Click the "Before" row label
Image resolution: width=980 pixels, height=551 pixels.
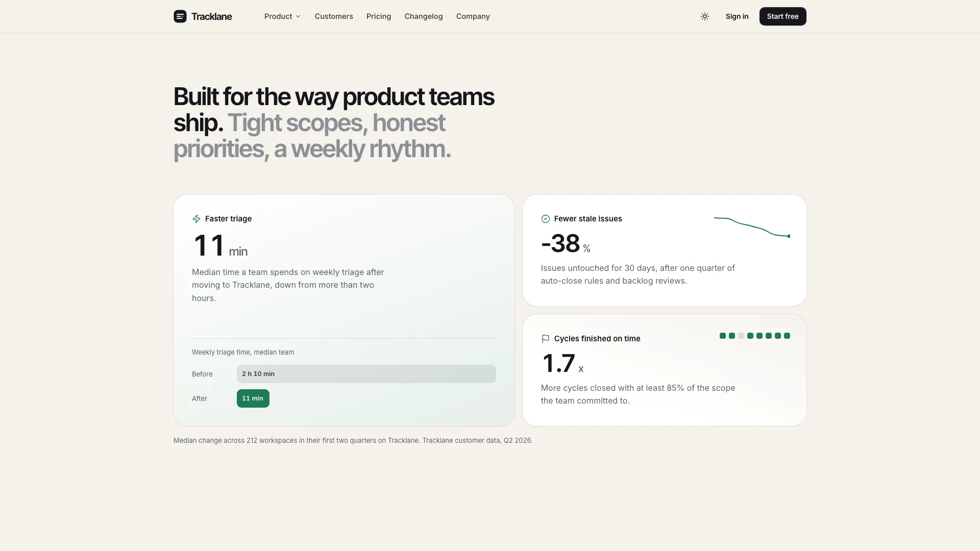[202, 374]
